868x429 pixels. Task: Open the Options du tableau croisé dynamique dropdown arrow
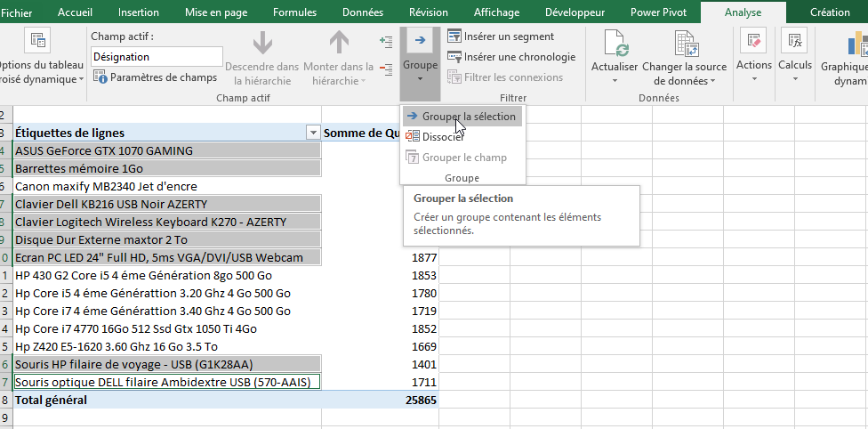point(81,79)
